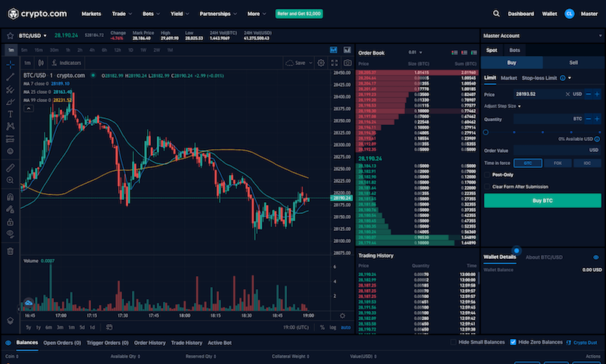Lock all drawing tools icon

coord(11,222)
